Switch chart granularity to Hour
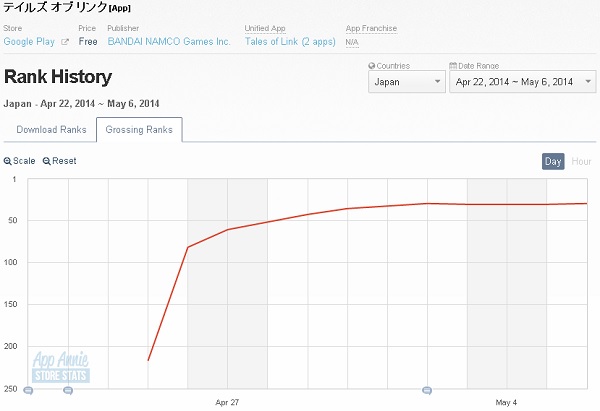Screen dimensions: 600x411 [581, 161]
